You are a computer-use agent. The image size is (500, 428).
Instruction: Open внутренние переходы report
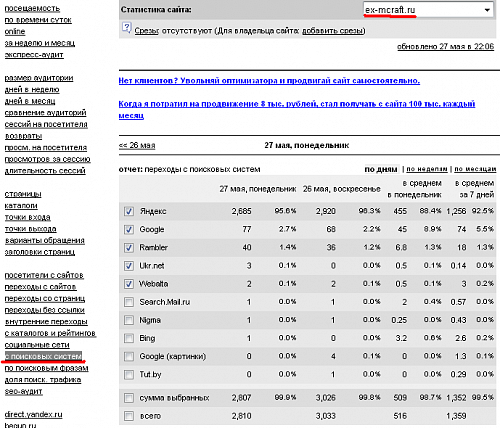[46, 322]
